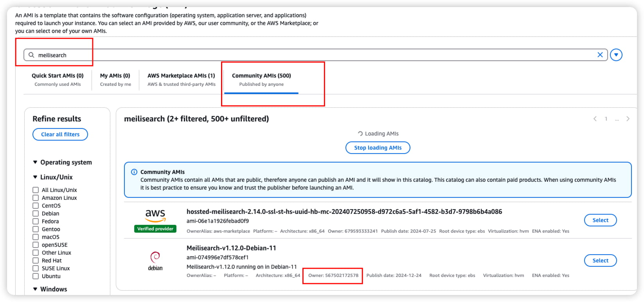
Task: Check the Red Hat filter
Action: (x=36, y=260)
